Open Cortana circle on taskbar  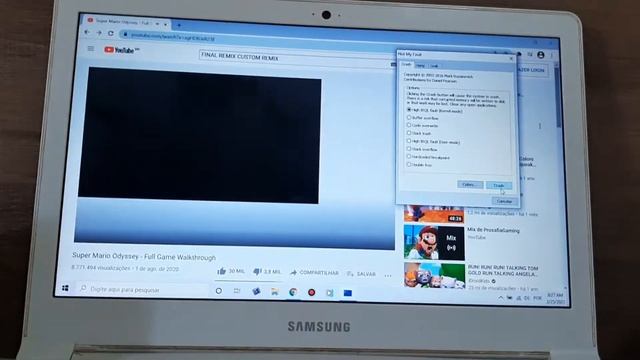tap(219, 291)
